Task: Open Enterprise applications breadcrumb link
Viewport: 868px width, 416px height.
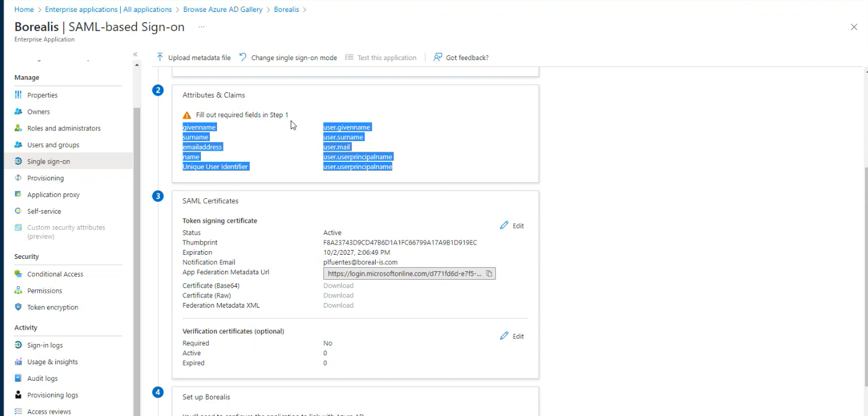Action: [x=108, y=10]
